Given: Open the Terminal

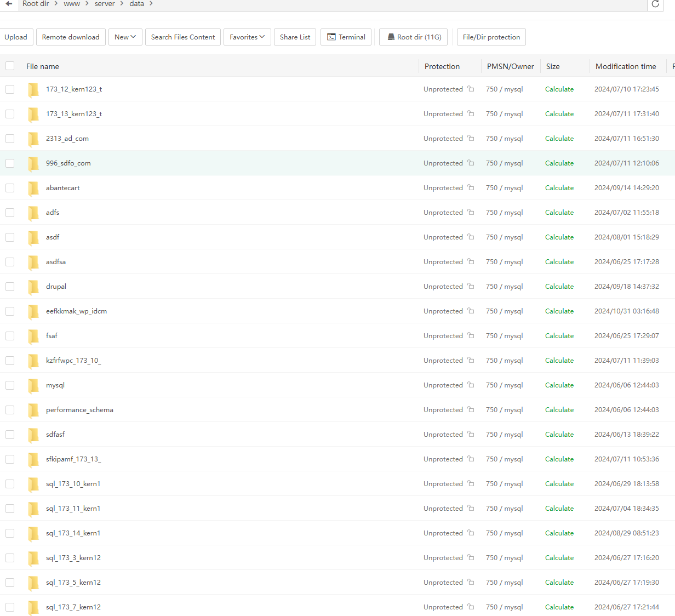Looking at the screenshot, I should click(x=346, y=37).
